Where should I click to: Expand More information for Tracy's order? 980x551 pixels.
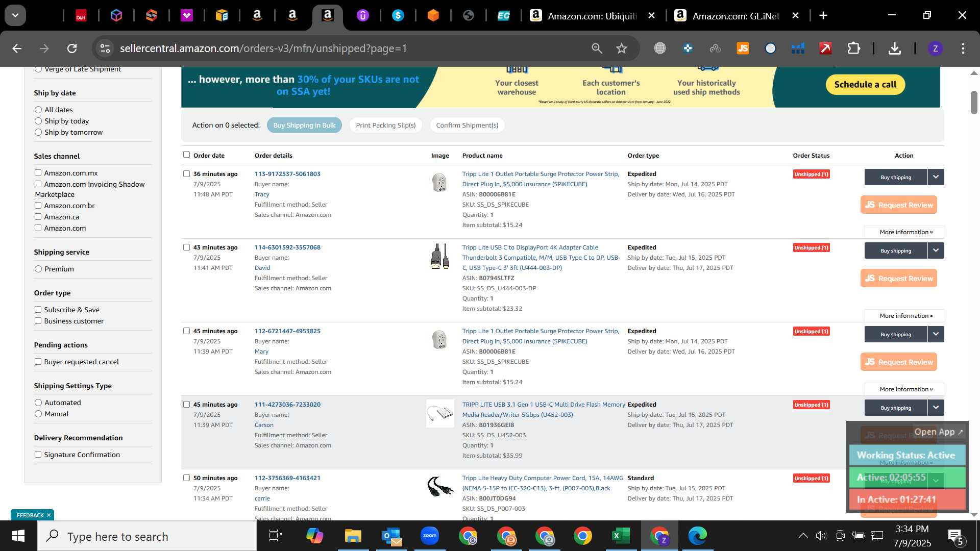click(904, 232)
